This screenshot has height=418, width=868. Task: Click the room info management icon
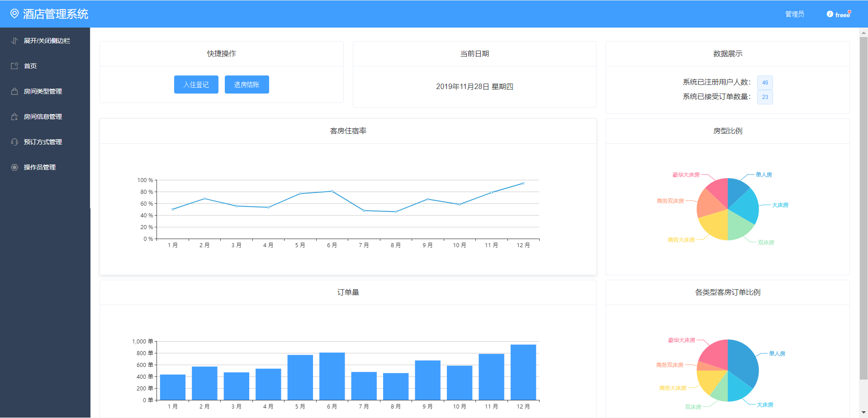(x=14, y=117)
